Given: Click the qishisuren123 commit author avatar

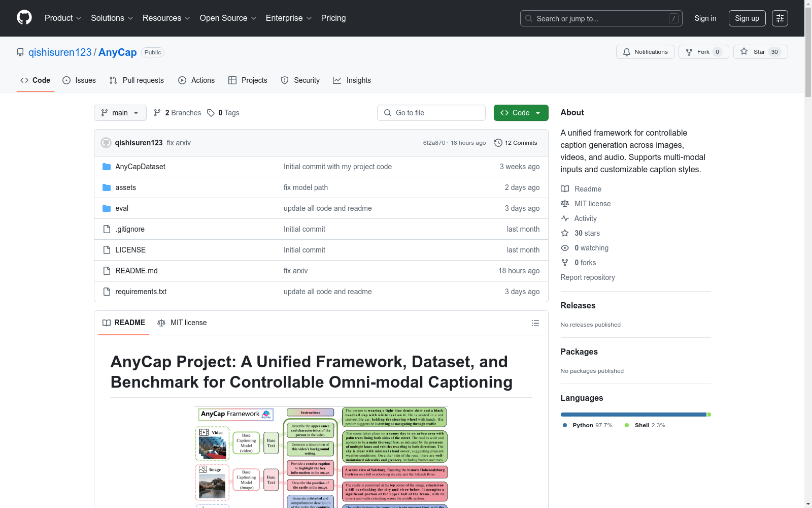Looking at the screenshot, I should 106,143.
